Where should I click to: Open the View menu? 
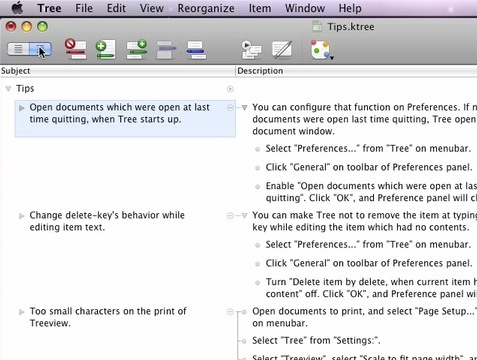point(152,8)
